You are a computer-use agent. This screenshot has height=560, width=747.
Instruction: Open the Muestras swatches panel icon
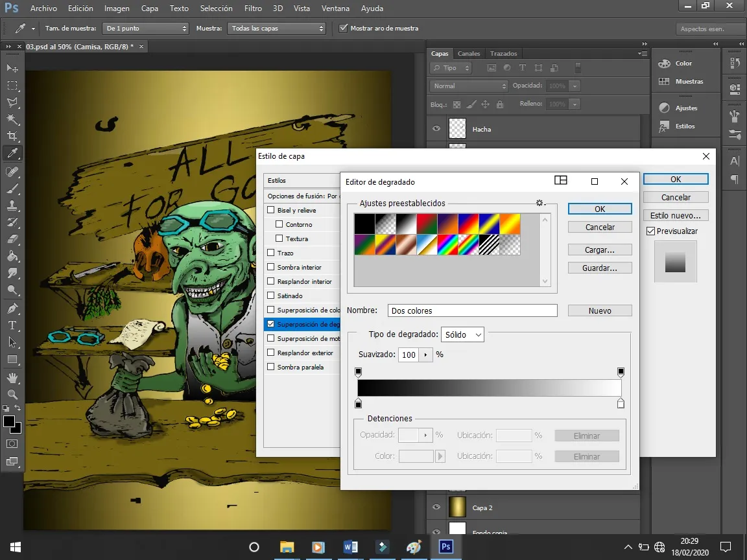point(664,82)
